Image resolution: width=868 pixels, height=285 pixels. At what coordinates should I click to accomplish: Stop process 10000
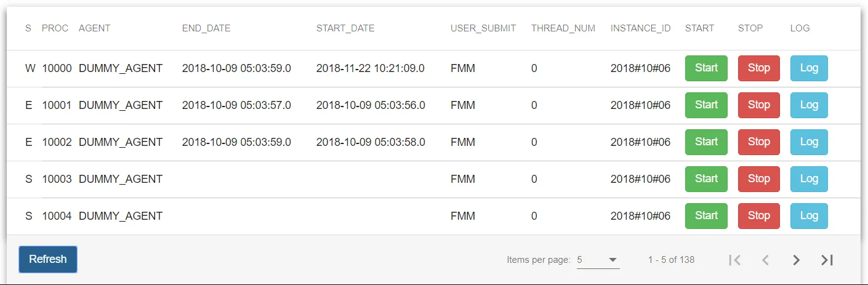coord(758,68)
